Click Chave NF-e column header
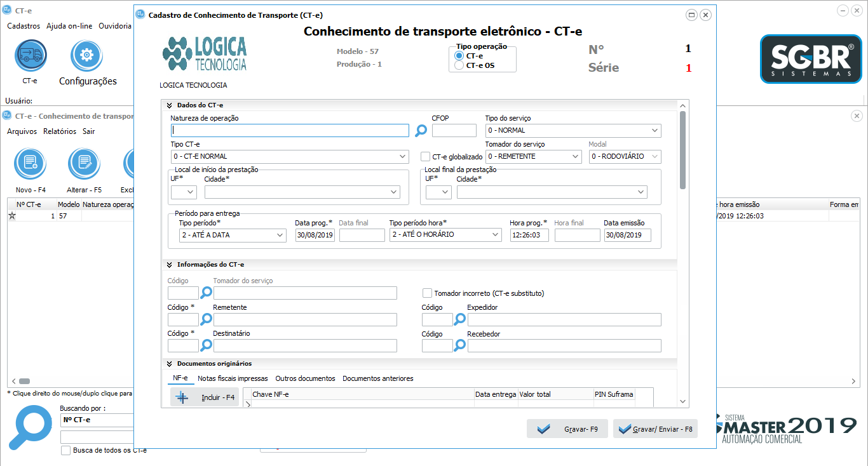This screenshot has height=466, width=868. pyautogui.click(x=362, y=394)
